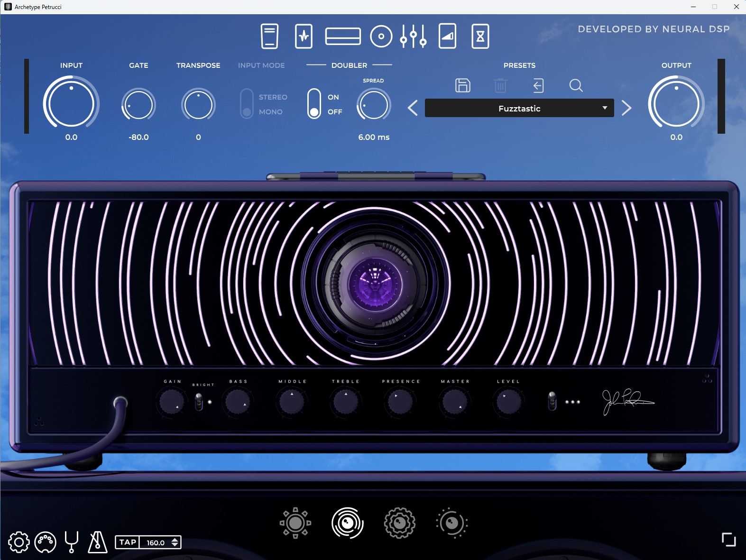The width and height of the screenshot is (746, 560).
Task: Close the Archetype Petrucci window
Action: click(x=736, y=7)
